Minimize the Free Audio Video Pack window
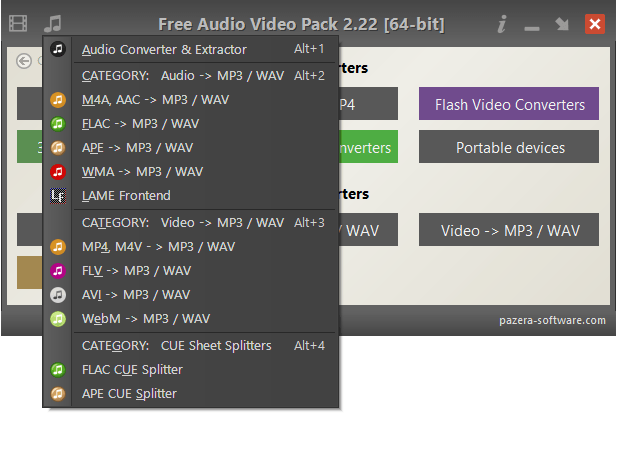 point(532,28)
